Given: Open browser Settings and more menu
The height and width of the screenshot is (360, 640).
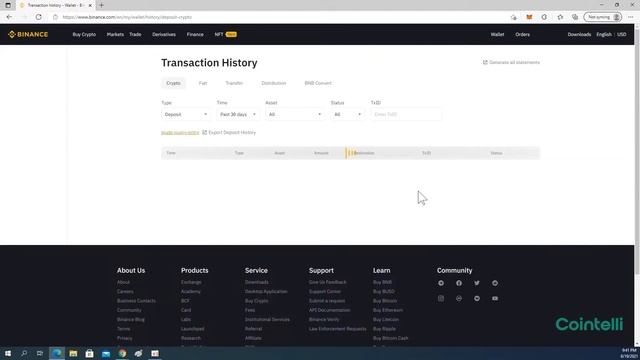Looking at the screenshot, I should click(631, 17).
